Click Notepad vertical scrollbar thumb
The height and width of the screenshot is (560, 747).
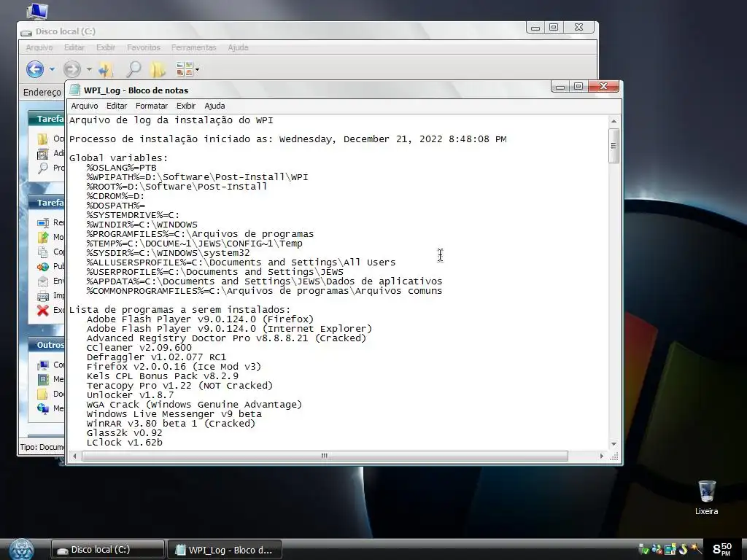click(614, 146)
